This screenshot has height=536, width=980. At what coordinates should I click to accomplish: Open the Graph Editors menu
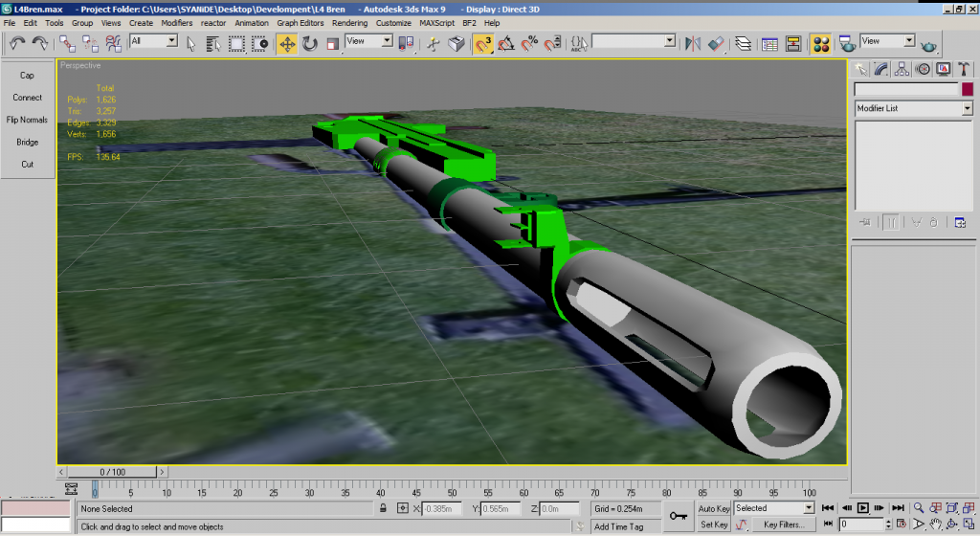tap(300, 22)
